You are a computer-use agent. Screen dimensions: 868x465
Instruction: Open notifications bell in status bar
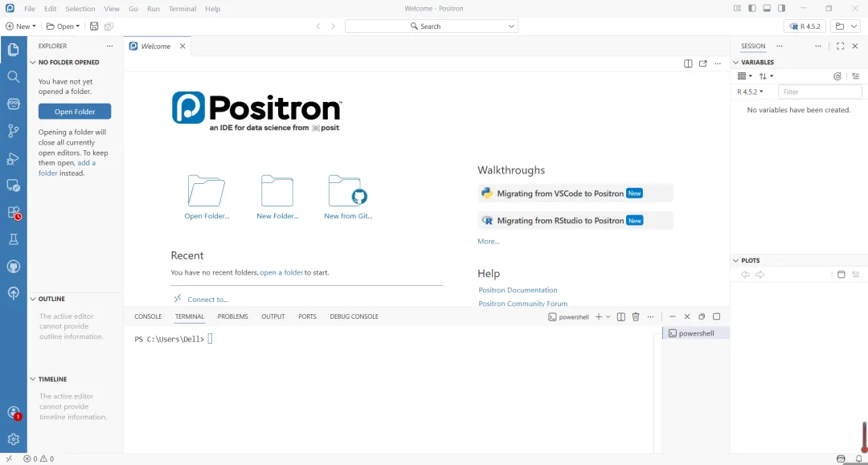859,459
